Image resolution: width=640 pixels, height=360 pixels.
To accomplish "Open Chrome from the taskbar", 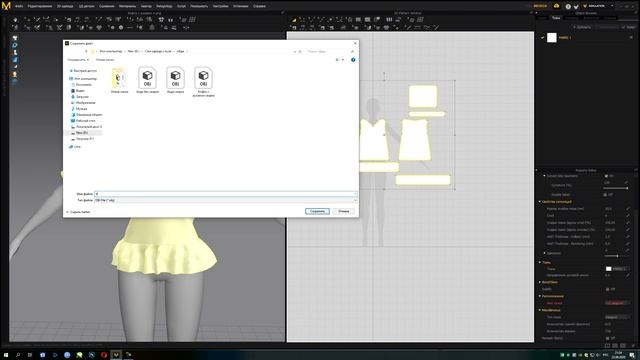I will 67,355.
